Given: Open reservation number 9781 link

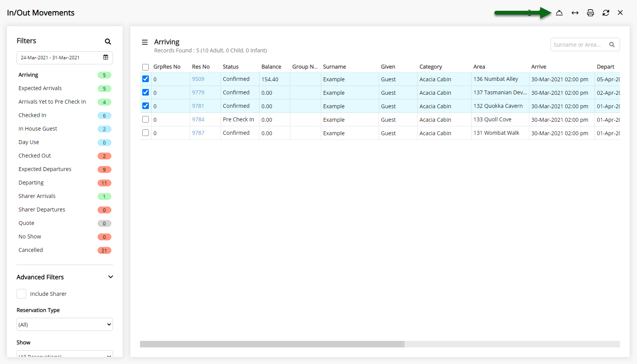Looking at the screenshot, I should pyautogui.click(x=198, y=106).
